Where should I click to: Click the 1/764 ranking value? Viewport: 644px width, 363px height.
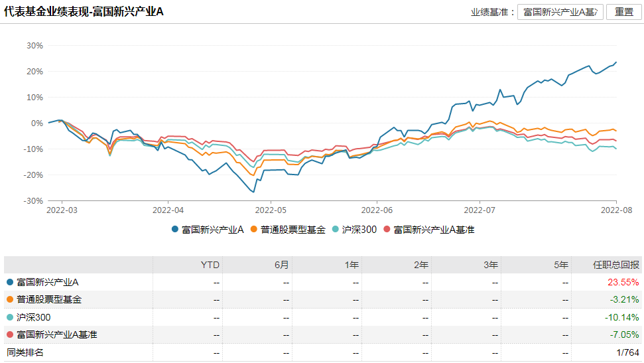627,352
